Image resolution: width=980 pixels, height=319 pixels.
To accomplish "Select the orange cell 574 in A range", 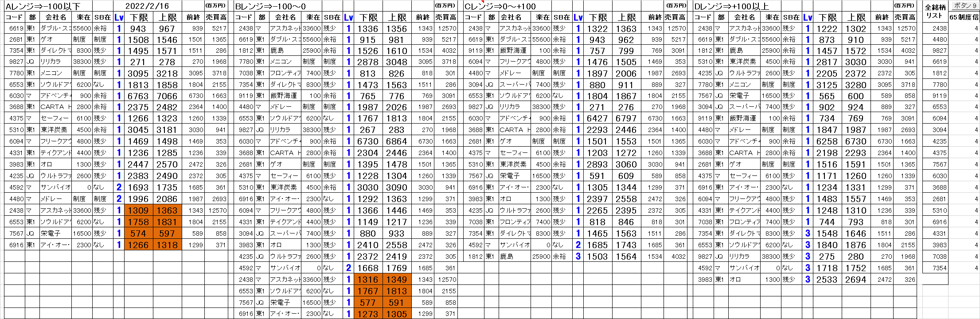I will click(138, 233).
